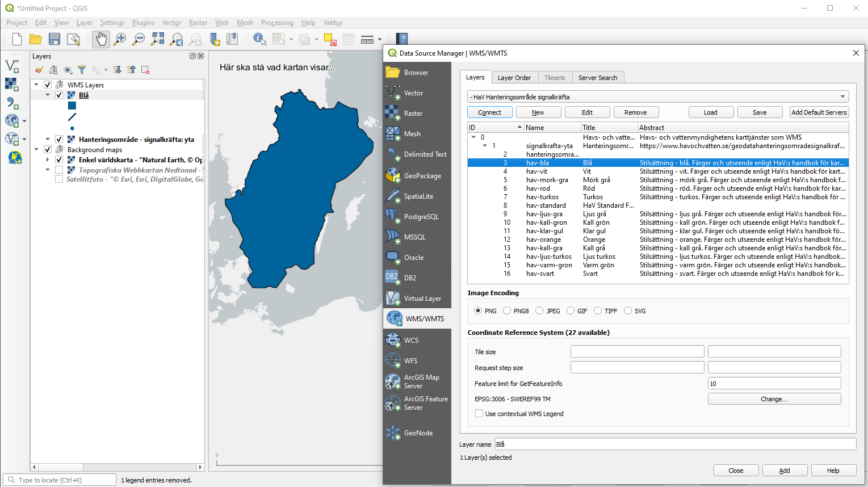Save the current project
Screen dimensions: 868x487
54,39
